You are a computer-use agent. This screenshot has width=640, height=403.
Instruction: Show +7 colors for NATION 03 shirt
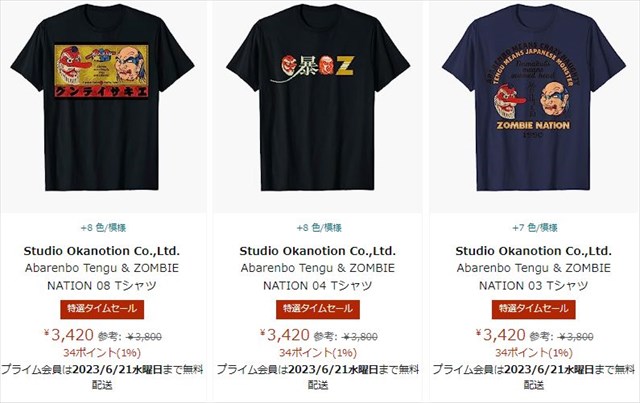tap(535, 227)
